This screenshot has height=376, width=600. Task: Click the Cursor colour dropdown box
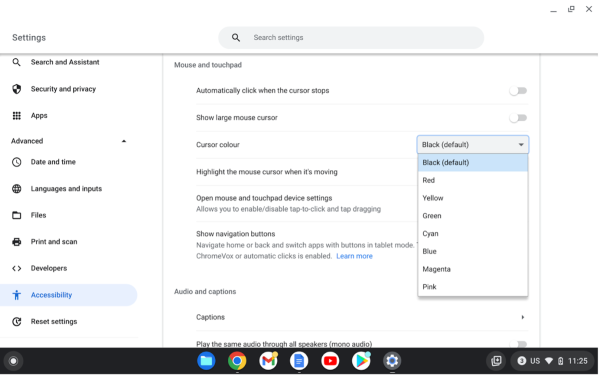click(473, 145)
